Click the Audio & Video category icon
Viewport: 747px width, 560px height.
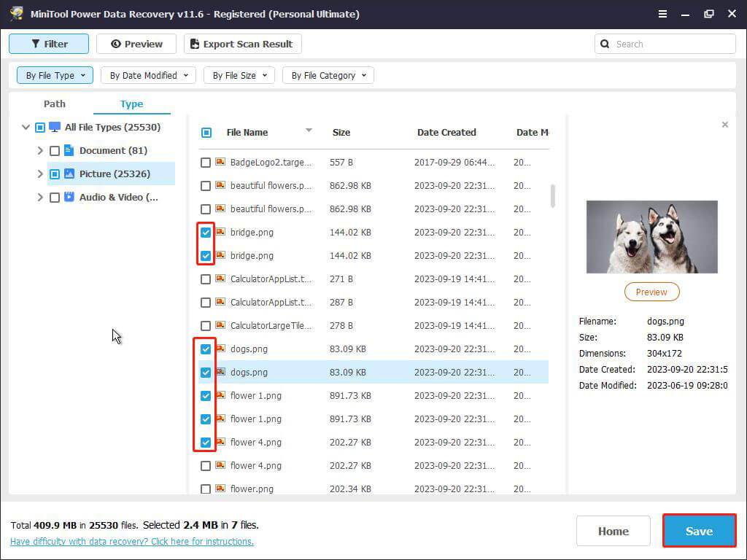pos(69,197)
